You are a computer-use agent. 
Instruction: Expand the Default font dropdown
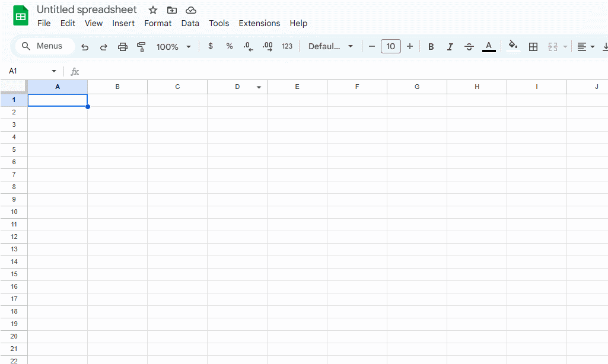(x=330, y=46)
